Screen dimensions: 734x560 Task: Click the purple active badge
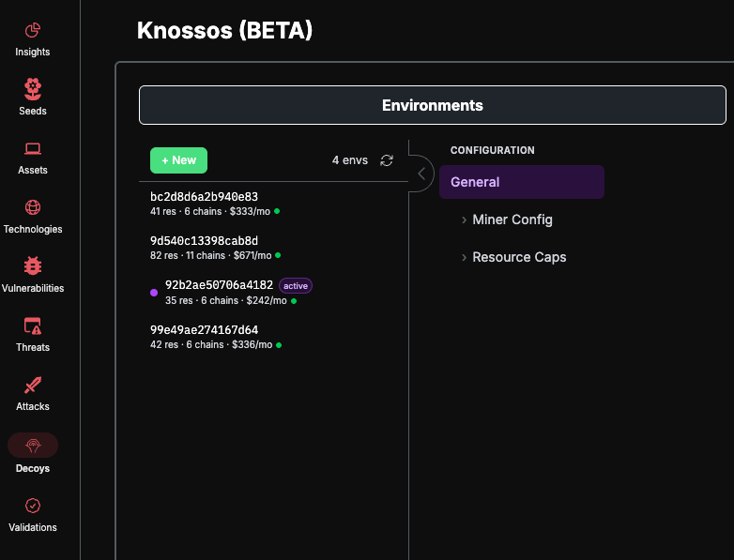[x=296, y=286]
